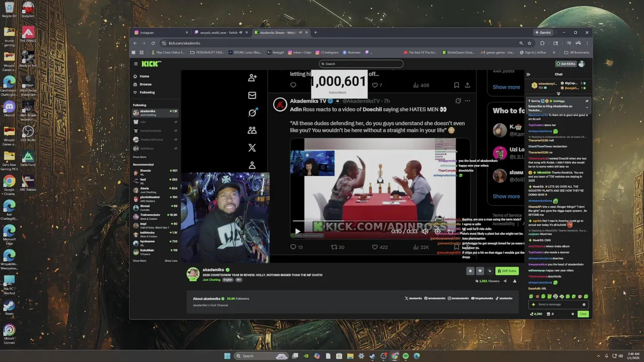Screen dimensions: 644x362
Task: Open the Discord desktop icon
Action: pyautogui.click(x=9, y=109)
